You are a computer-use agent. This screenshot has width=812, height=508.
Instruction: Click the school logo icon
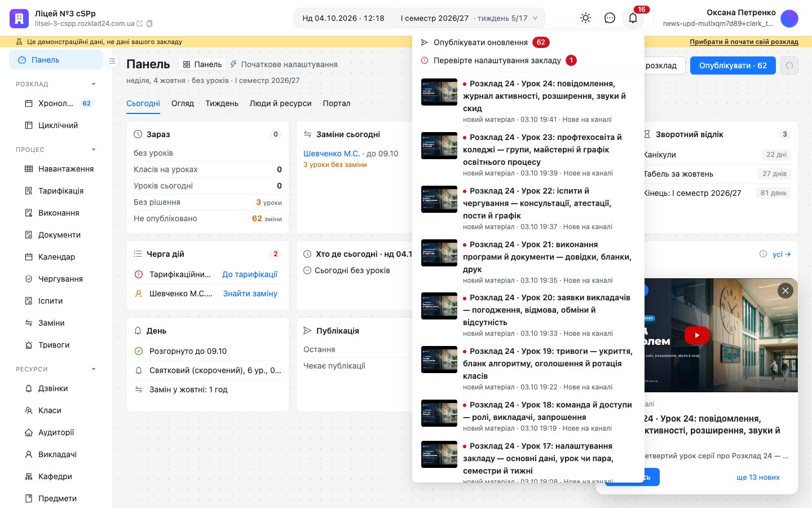19,18
